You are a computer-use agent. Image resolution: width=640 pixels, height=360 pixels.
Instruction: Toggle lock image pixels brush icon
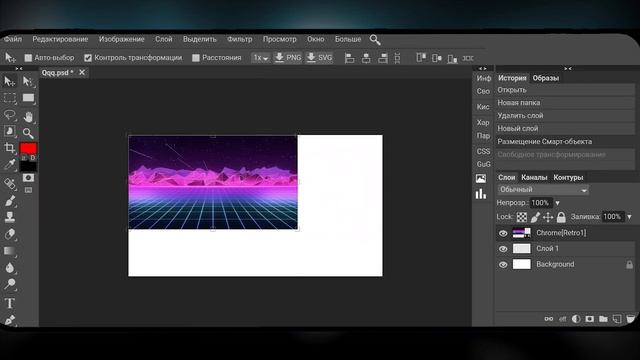coord(535,217)
